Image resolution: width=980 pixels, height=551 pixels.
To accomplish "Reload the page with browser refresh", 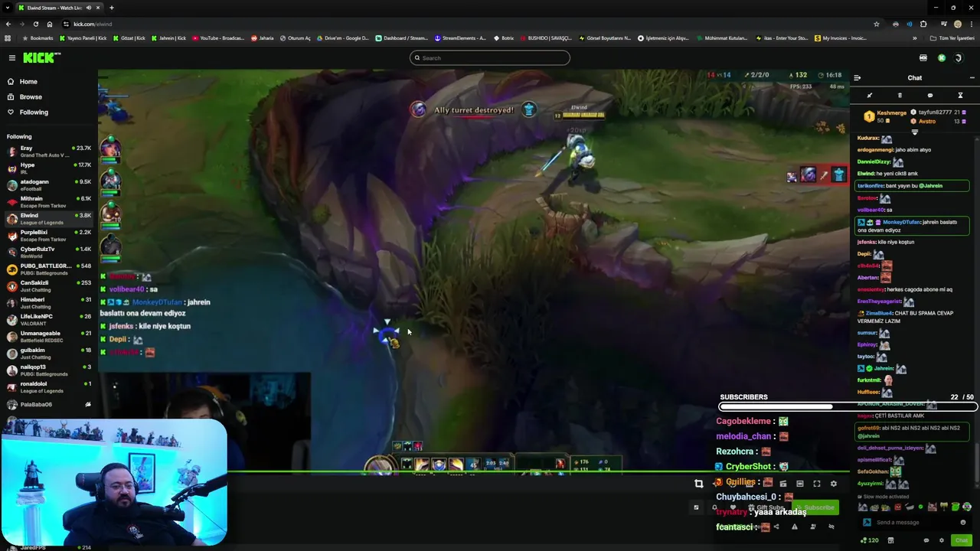I will tap(36, 24).
